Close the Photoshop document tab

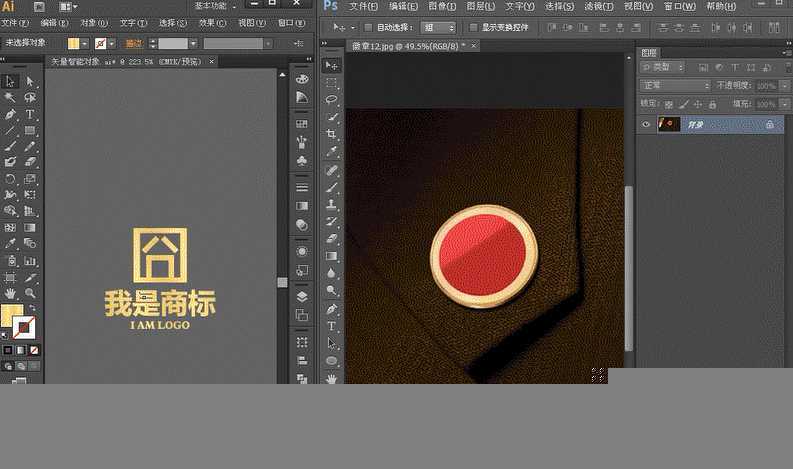point(473,46)
